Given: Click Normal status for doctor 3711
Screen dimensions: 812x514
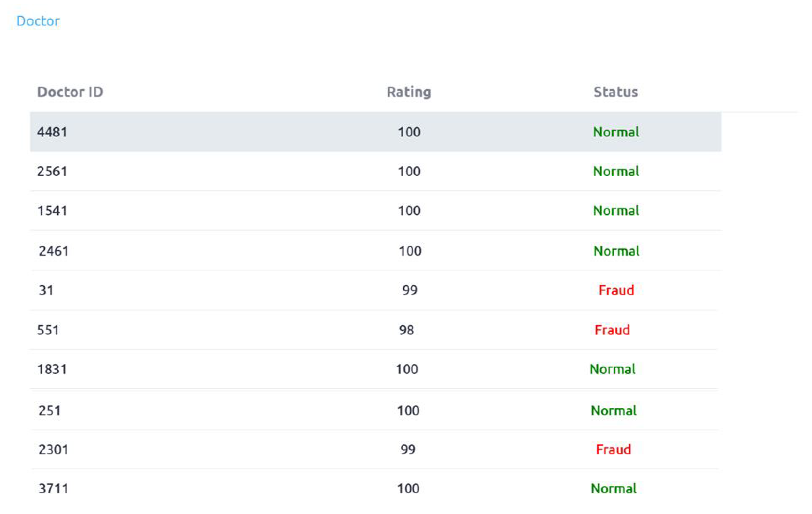Looking at the screenshot, I should (x=614, y=489).
